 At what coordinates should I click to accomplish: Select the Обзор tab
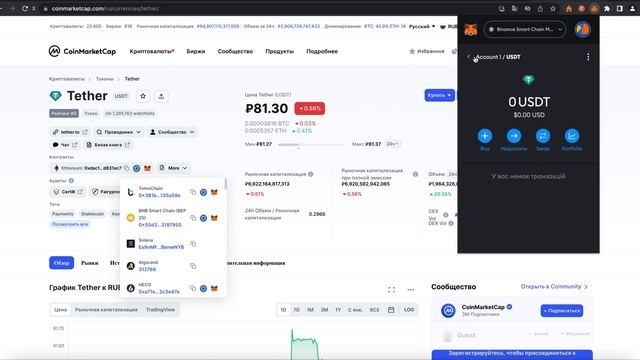point(62,263)
